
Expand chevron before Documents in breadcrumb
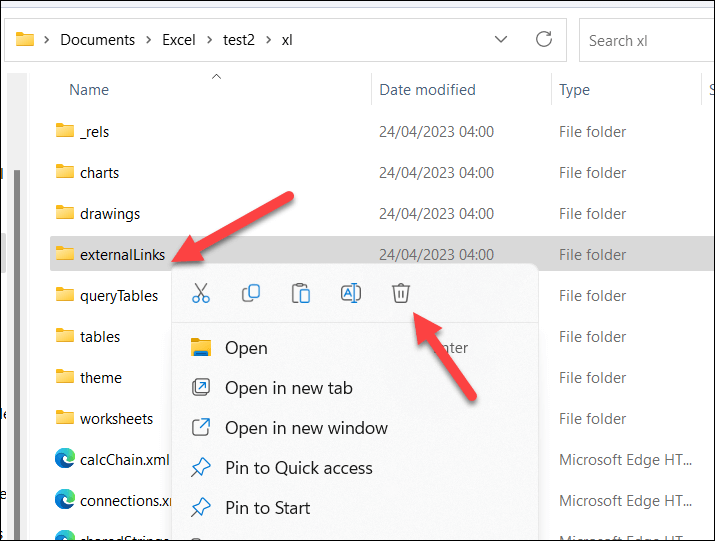point(47,40)
